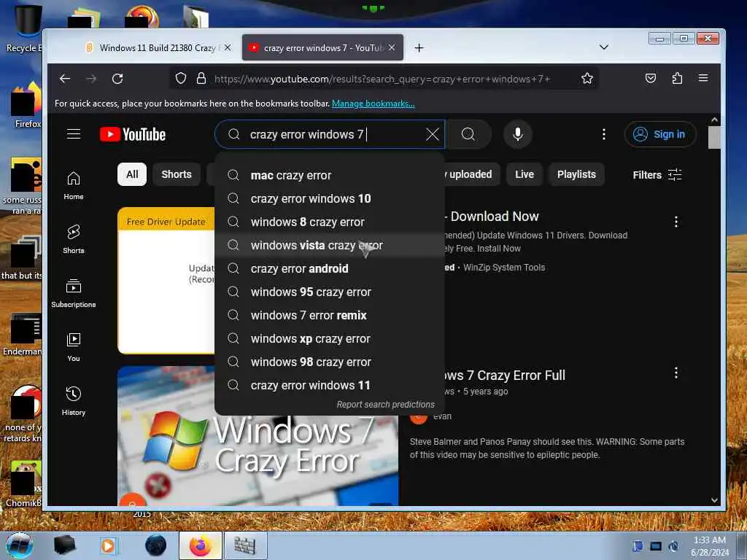This screenshot has width=747, height=560.
Task: Open the Recycle Bin desktop icon
Action: pyautogui.click(x=27, y=27)
